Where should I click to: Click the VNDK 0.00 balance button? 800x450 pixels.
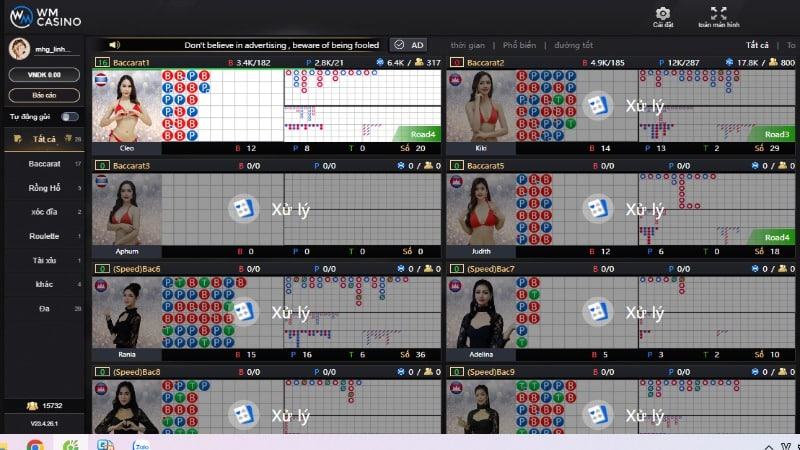(x=43, y=75)
